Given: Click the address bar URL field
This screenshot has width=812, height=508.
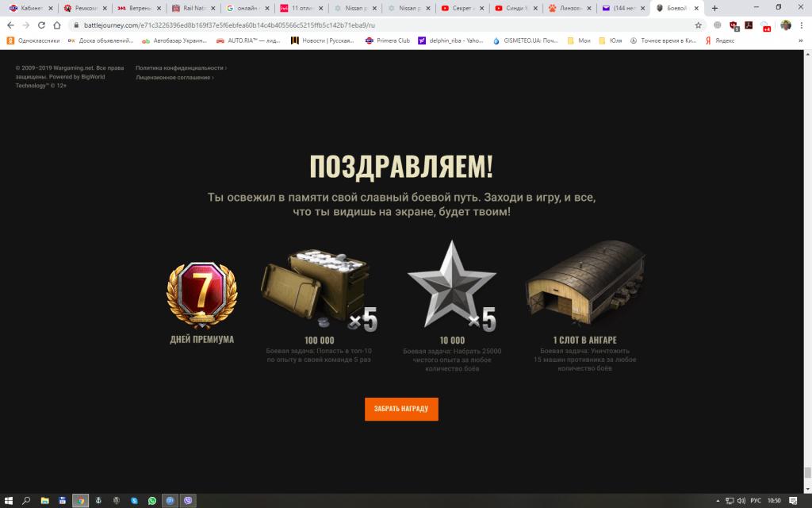Looking at the screenshot, I should point(383,25).
